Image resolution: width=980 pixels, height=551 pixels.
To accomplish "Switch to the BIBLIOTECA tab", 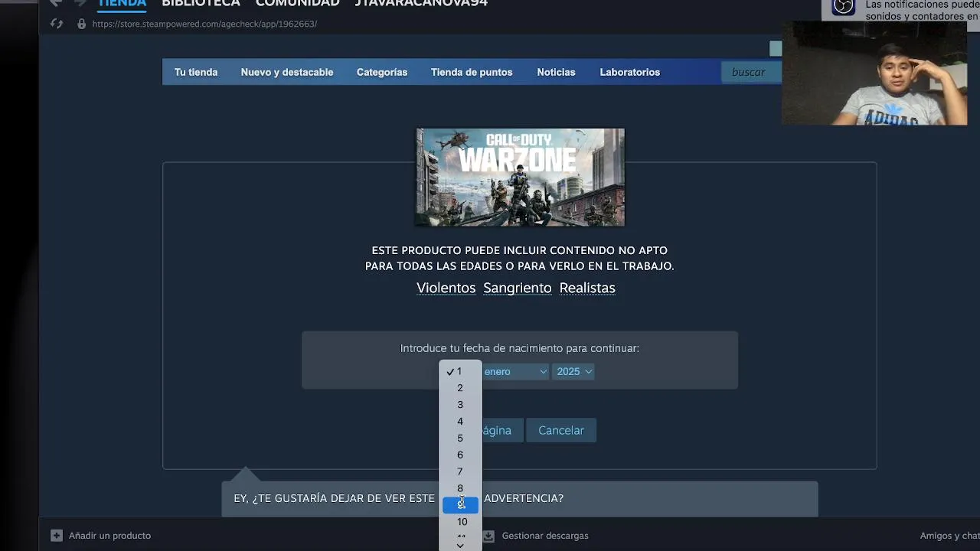I will click(201, 4).
